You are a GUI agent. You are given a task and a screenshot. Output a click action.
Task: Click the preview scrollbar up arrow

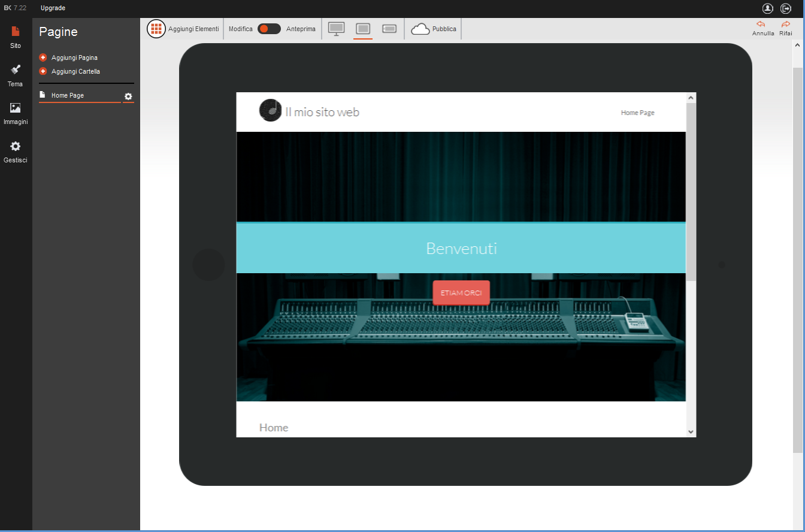point(691,98)
